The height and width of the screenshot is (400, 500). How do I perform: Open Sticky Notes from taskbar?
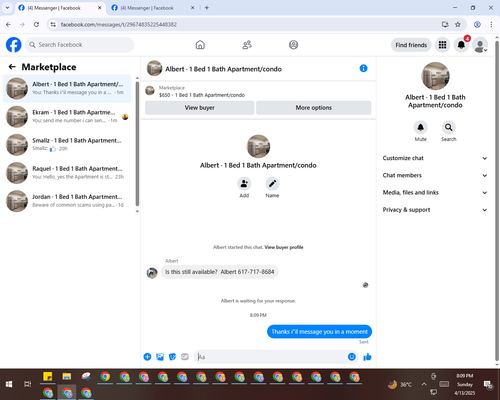48,377
